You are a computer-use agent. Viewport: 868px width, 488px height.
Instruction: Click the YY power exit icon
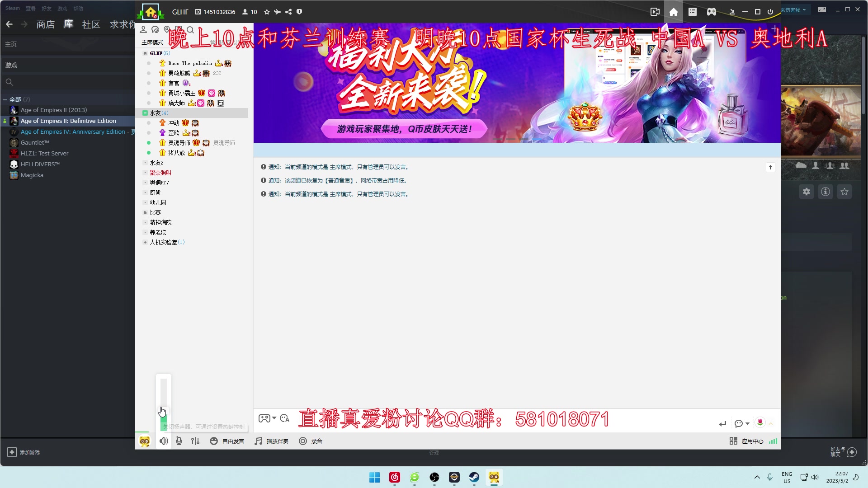[x=770, y=12]
